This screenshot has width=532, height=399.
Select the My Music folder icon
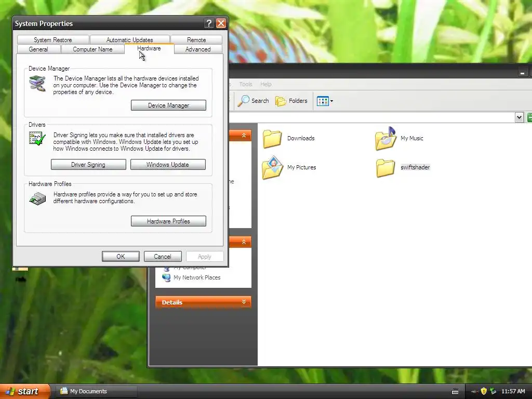[386, 138]
